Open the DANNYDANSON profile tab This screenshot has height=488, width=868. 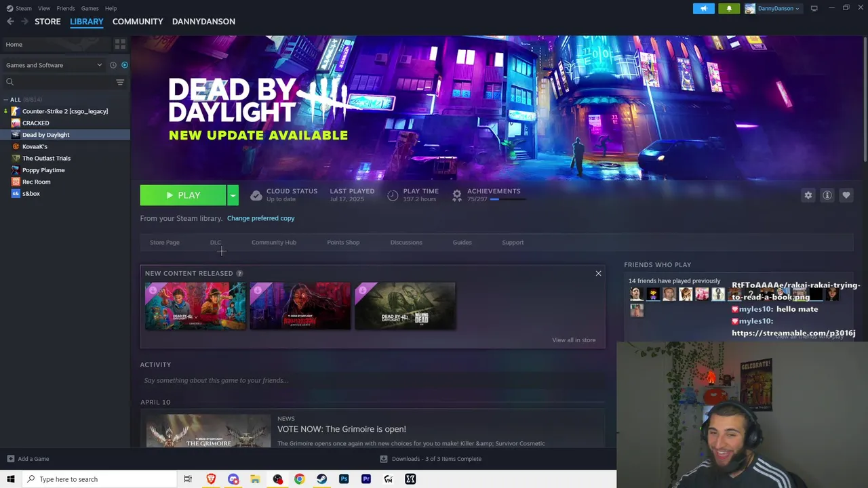(203, 22)
